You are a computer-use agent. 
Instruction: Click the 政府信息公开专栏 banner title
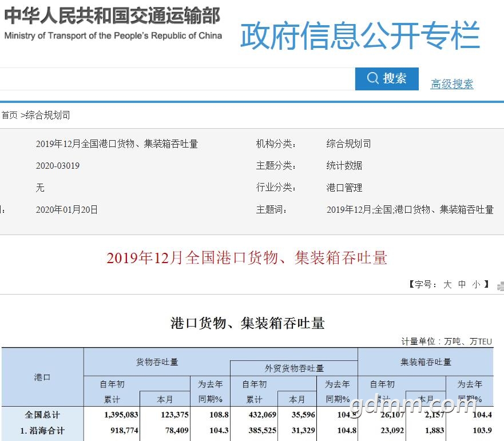(360, 35)
